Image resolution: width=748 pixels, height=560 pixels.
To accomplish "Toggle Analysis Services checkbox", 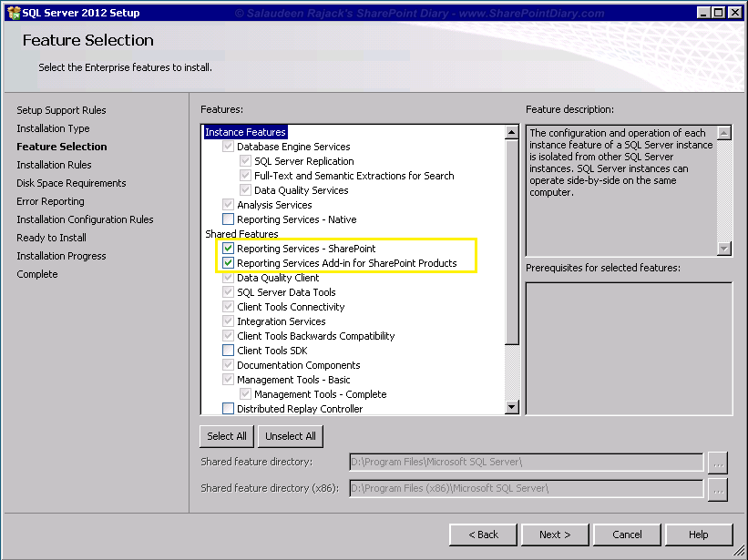I will pyautogui.click(x=228, y=205).
